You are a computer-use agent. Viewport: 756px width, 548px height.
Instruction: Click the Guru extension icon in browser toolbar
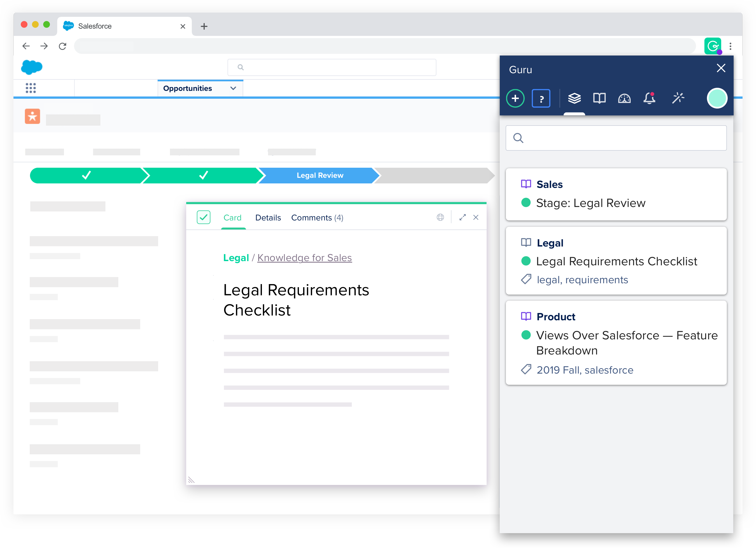(x=713, y=46)
